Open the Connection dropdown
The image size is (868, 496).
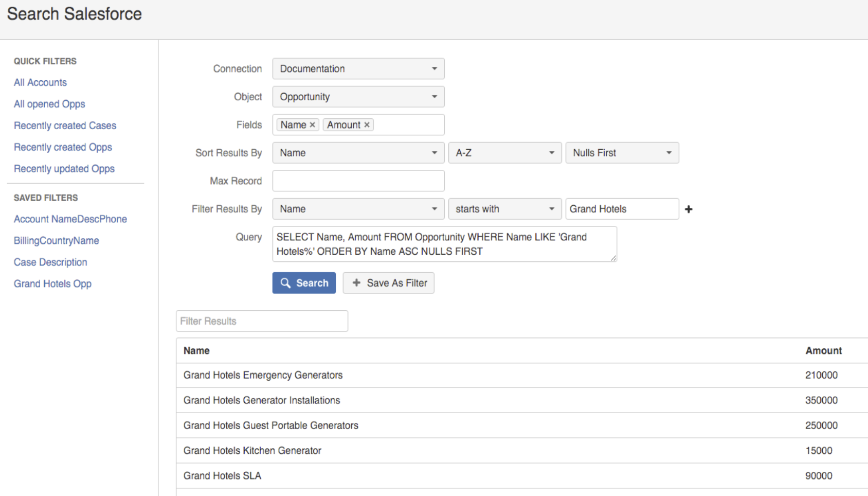[358, 68]
